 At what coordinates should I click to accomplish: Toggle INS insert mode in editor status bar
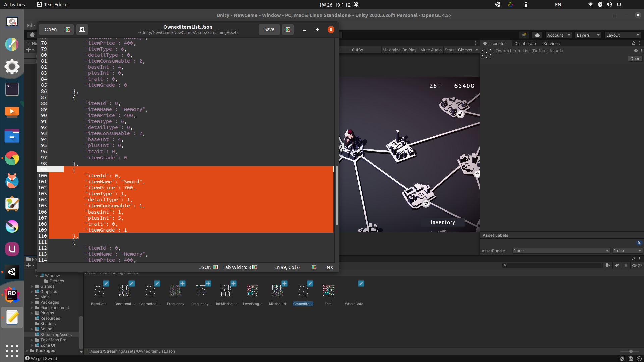point(329,267)
